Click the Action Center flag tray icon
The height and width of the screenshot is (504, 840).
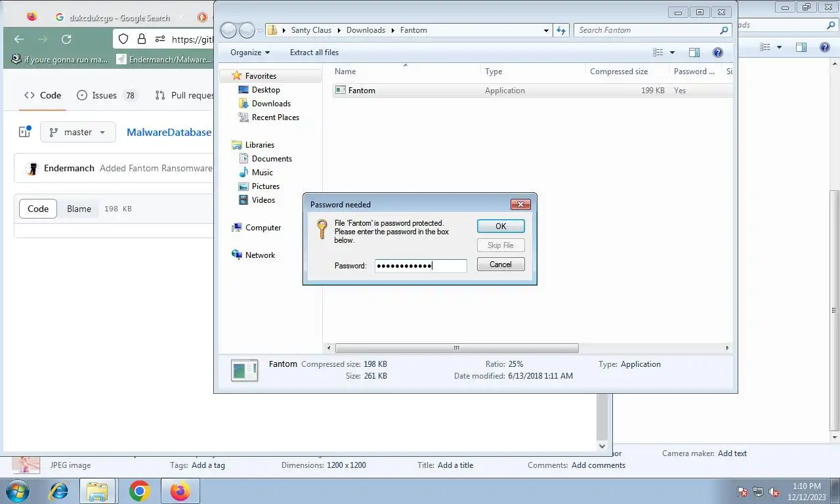click(742, 492)
